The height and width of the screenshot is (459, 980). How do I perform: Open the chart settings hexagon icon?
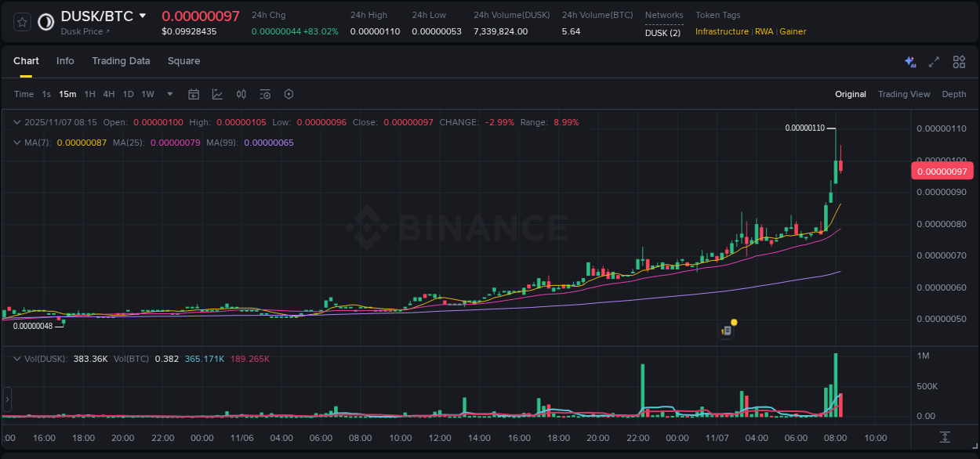pyautogui.click(x=289, y=94)
